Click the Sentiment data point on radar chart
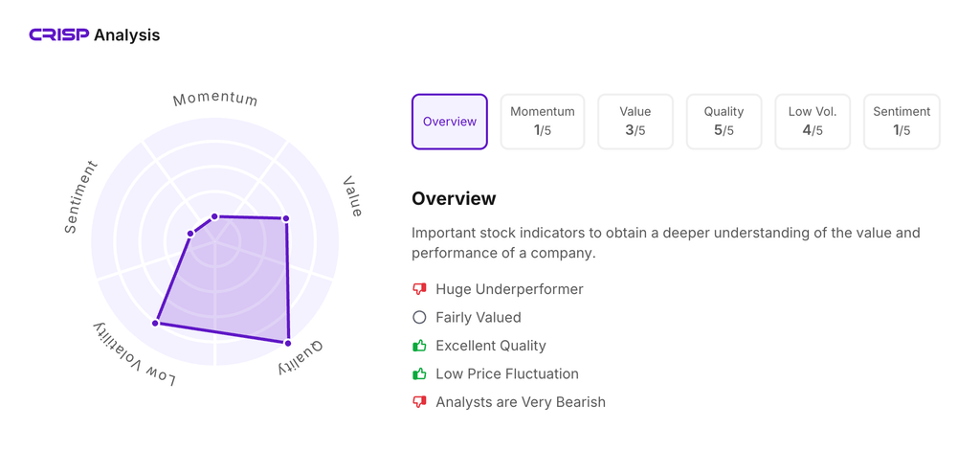 tap(191, 234)
